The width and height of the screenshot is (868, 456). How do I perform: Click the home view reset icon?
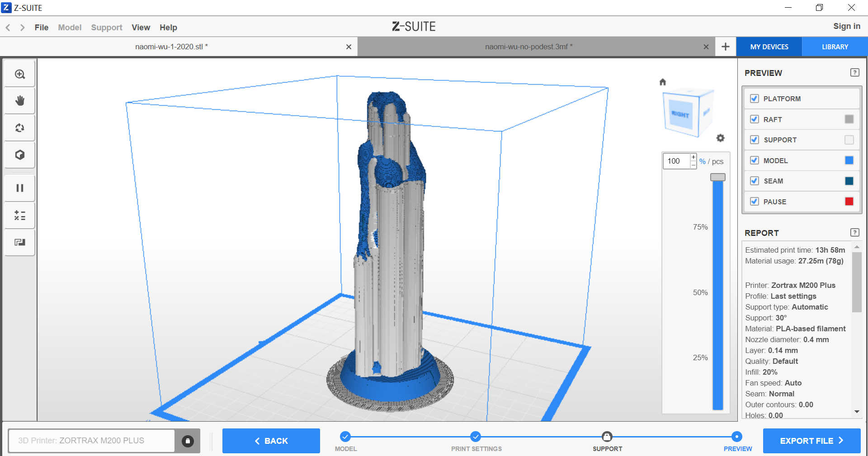pos(663,82)
